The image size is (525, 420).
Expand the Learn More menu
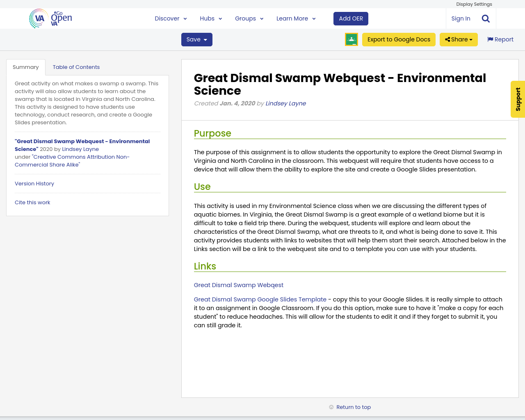tap(296, 18)
